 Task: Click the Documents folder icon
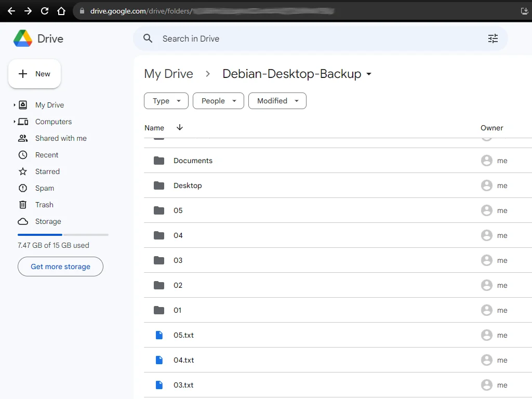click(x=159, y=161)
